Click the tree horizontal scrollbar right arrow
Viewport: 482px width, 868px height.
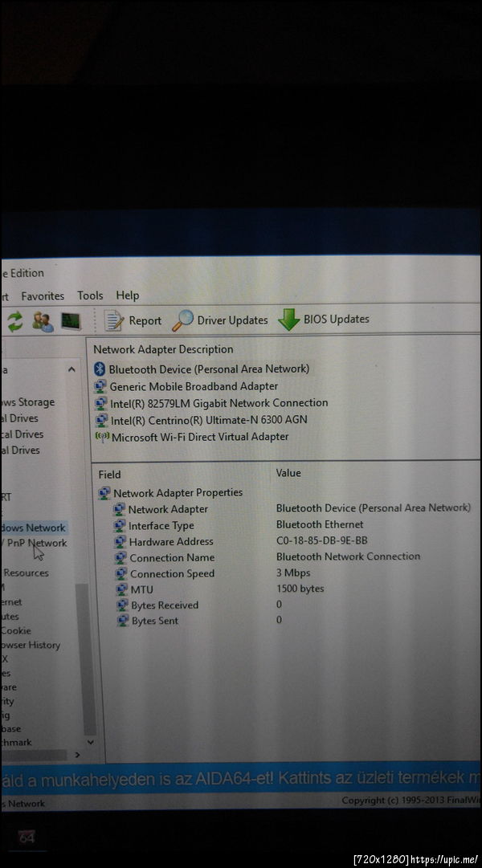tap(77, 755)
